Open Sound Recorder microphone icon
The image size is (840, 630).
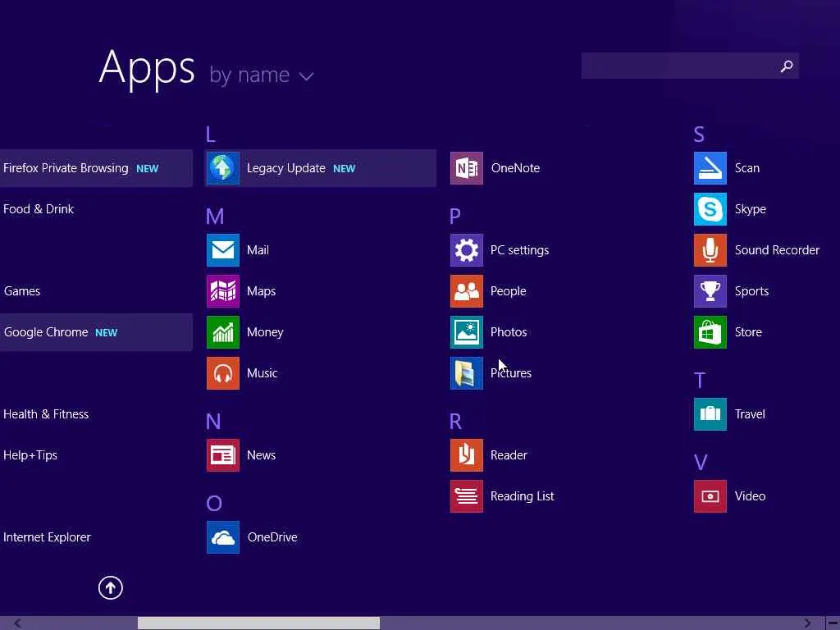pyautogui.click(x=710, y=250)
